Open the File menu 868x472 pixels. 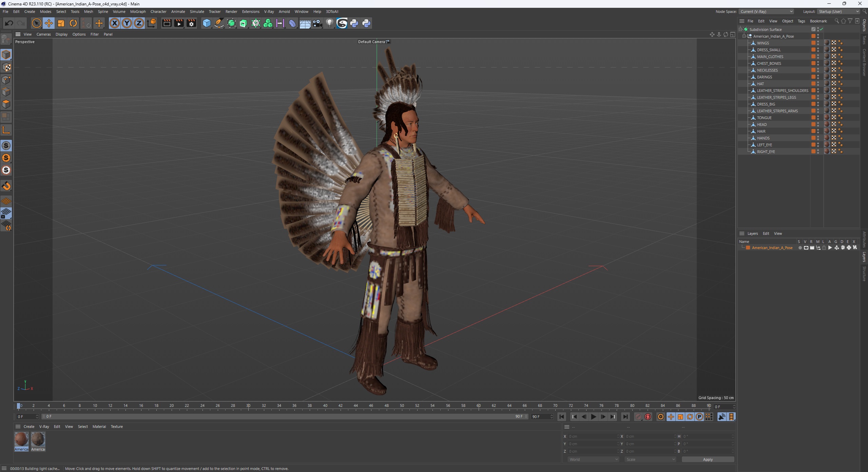(5, 12)
